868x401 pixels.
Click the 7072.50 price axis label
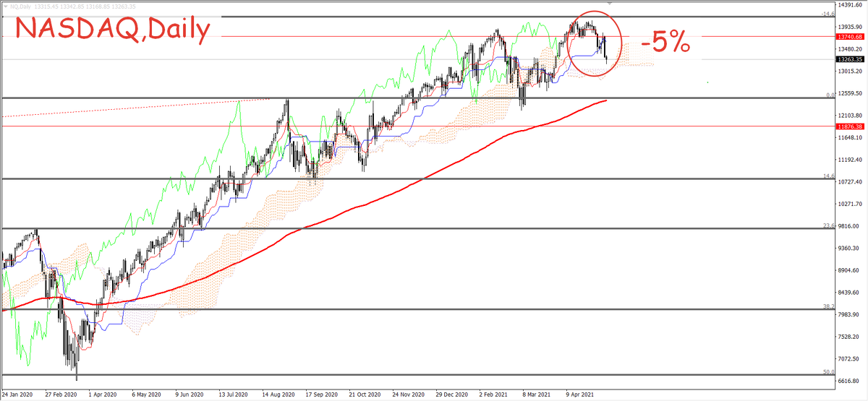[848, 358]
